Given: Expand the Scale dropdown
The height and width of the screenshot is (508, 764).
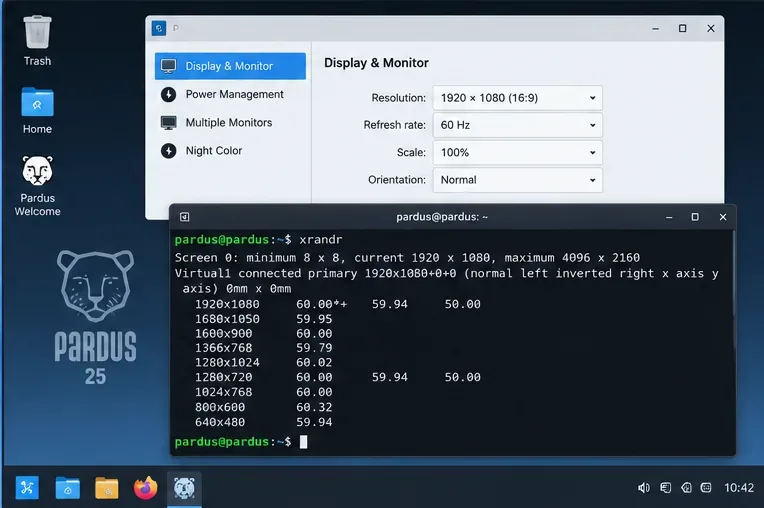Looking at the screenshot, I should (517, 152).
